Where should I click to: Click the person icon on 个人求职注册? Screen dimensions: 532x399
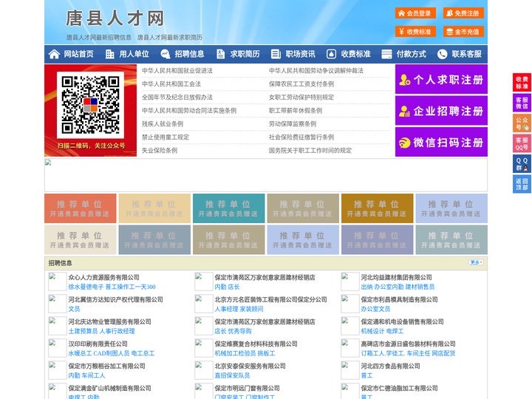(404, 80)
